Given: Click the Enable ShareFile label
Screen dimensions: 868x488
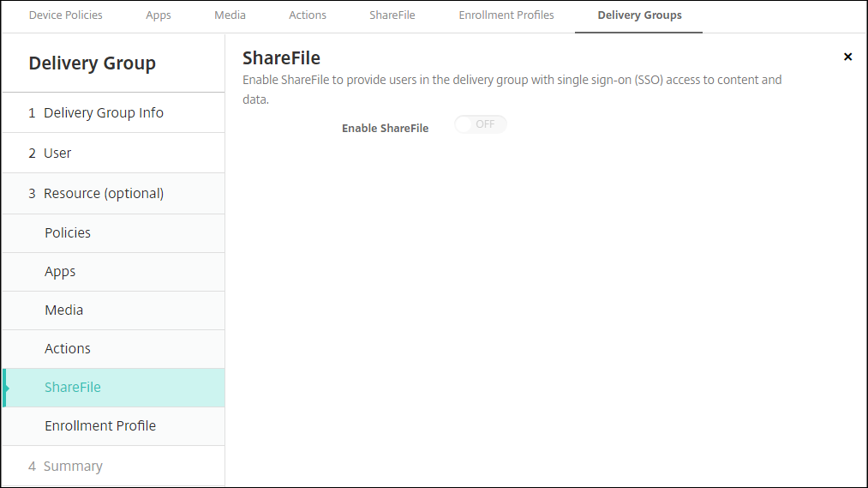Looking at the screenshot, I should click(386, 128).
